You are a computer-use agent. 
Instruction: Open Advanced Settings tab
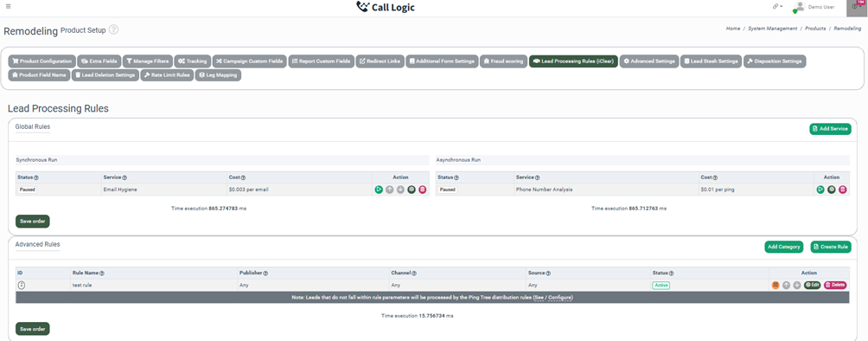[x=648, y=61]
